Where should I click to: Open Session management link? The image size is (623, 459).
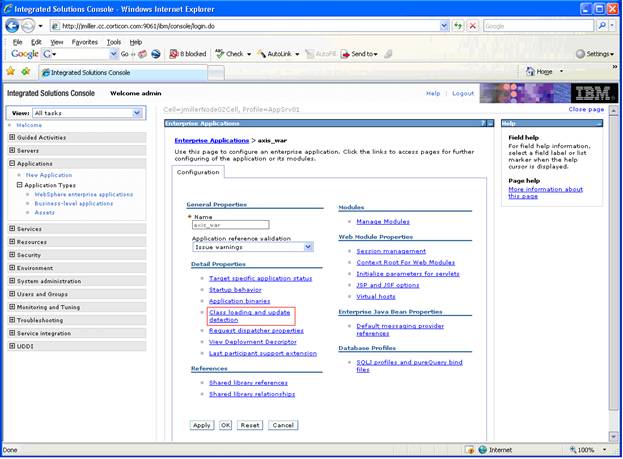click(x=391, y=251)
